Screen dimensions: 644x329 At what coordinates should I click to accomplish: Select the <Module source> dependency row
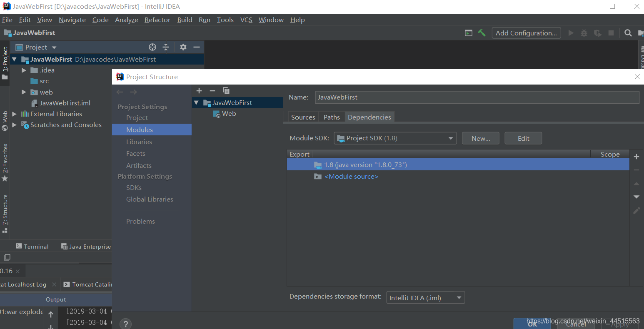click(x=458, y=177)
